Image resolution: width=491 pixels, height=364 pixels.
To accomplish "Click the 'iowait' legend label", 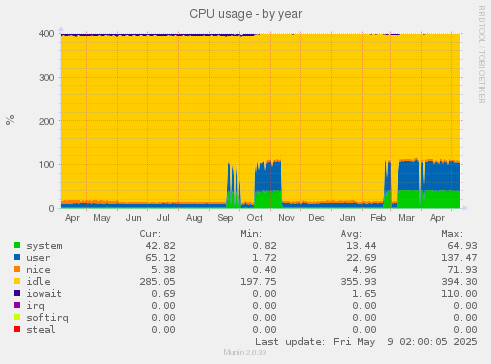I will [x=44, y=294].
